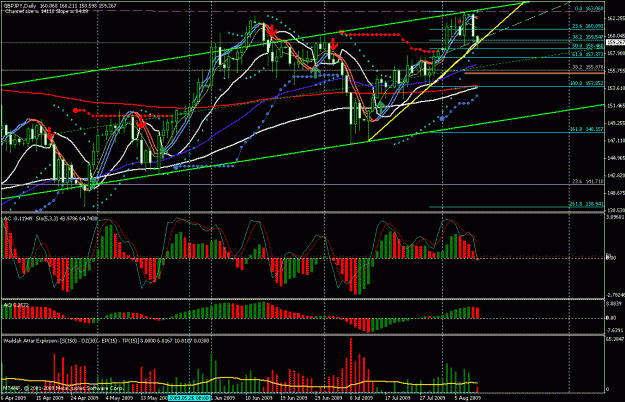Click the Fibonacci '61.8 157.373' level label
The height and width of the screenshot is (402, 625).
(x=588, y=54)
